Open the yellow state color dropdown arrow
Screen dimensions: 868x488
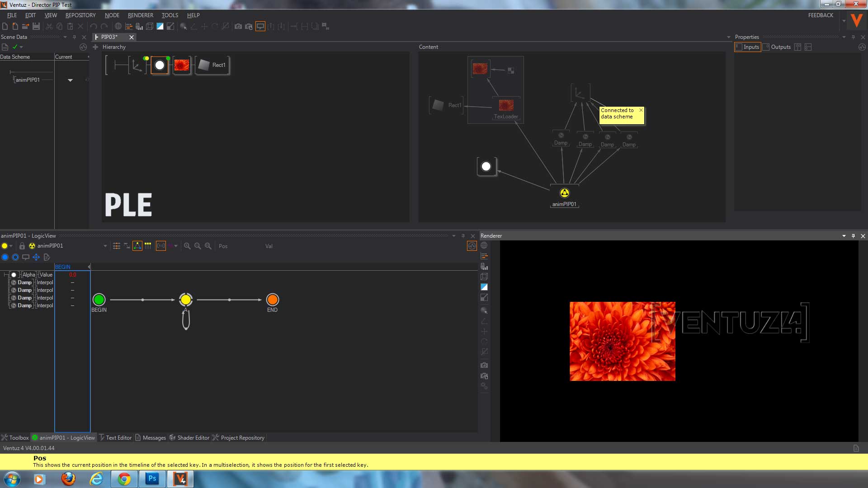(x=11, y=246)
